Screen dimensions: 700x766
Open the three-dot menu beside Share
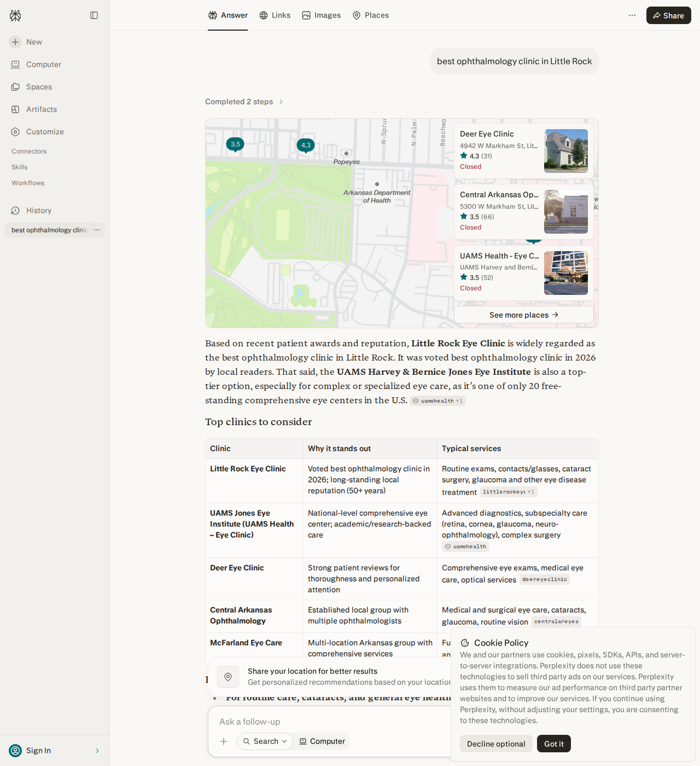(632, 15)
